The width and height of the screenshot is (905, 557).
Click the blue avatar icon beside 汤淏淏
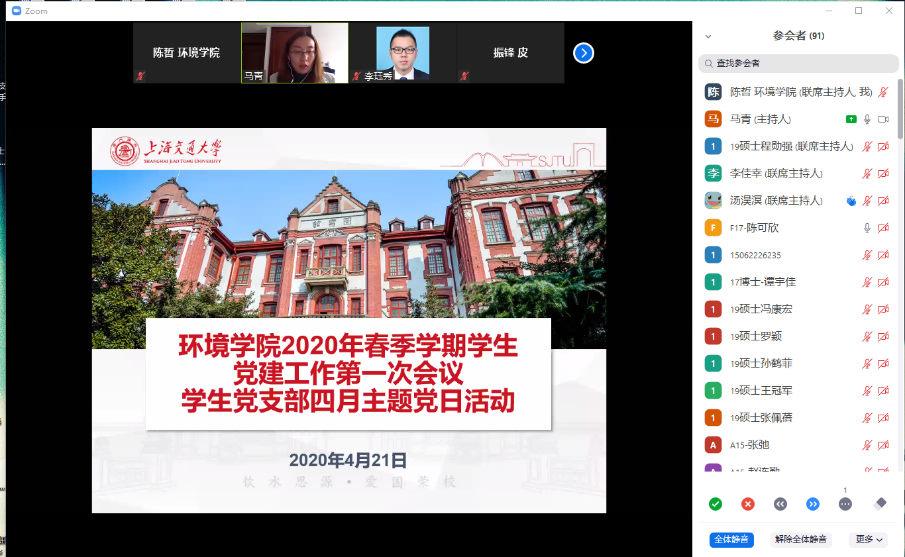(x=851, y=200)
